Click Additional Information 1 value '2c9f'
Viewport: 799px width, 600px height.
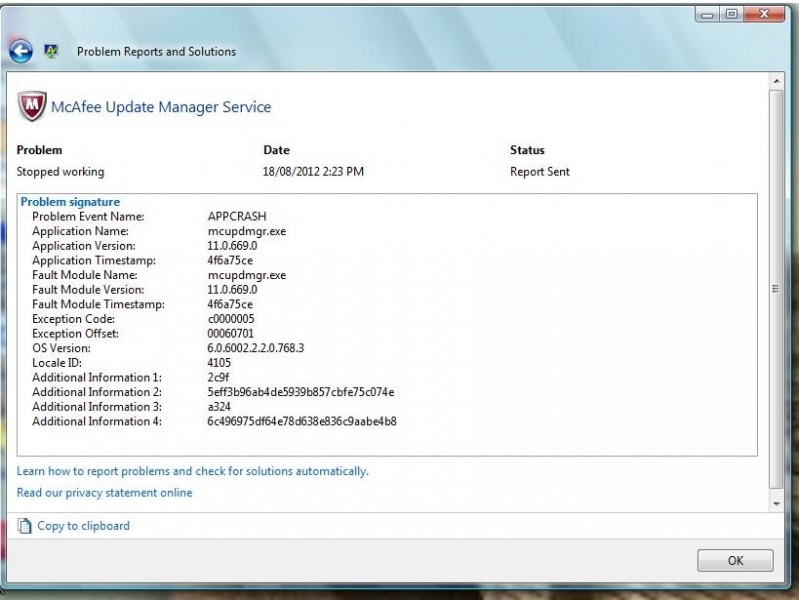click(x=218, y=378)
